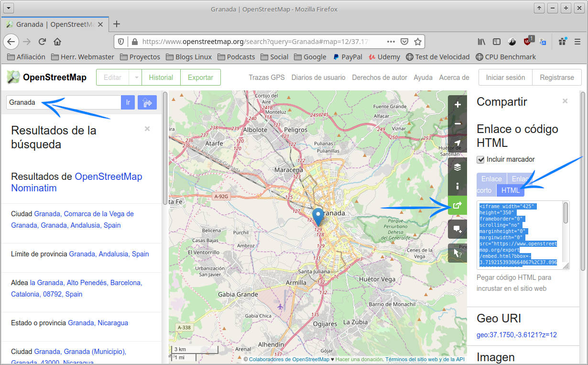Uncheck Incluir marcador checkbox
Viewport: 588px width, 365px height.
click(480, 160)
